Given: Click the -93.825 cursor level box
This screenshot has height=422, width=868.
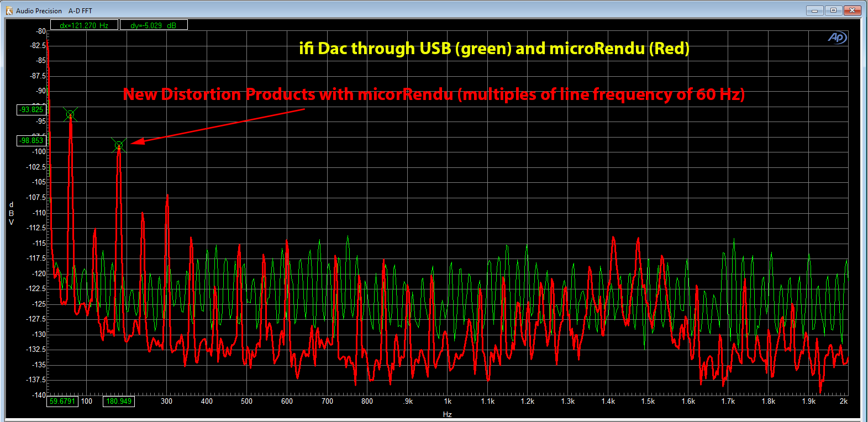Looking at the screenshot, I should tap(31, 109).
